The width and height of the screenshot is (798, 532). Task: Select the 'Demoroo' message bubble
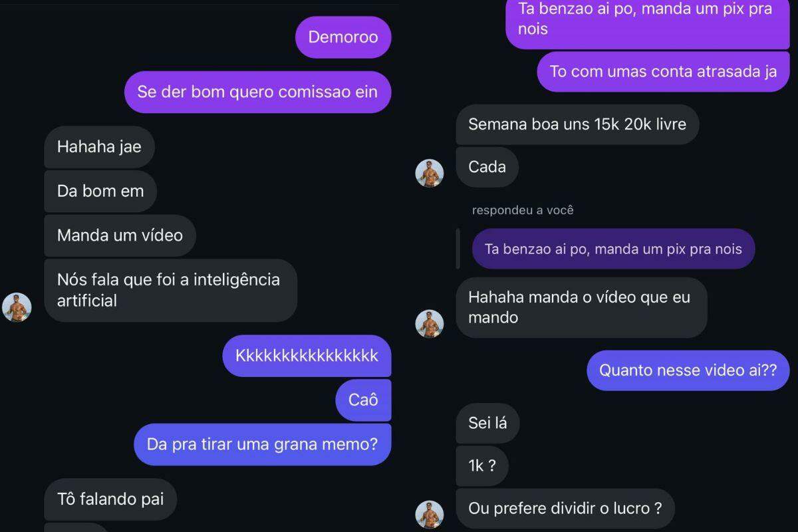click(x=343, y=37)
